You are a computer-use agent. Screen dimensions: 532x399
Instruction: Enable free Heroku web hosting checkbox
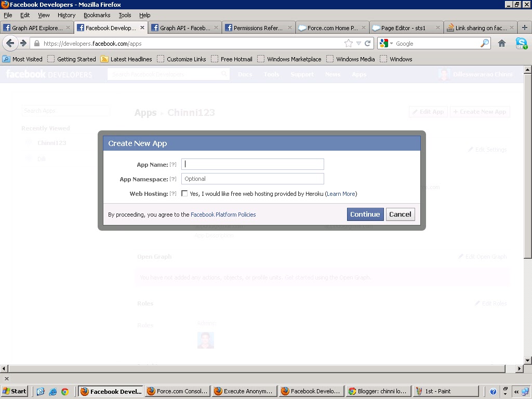184,193
